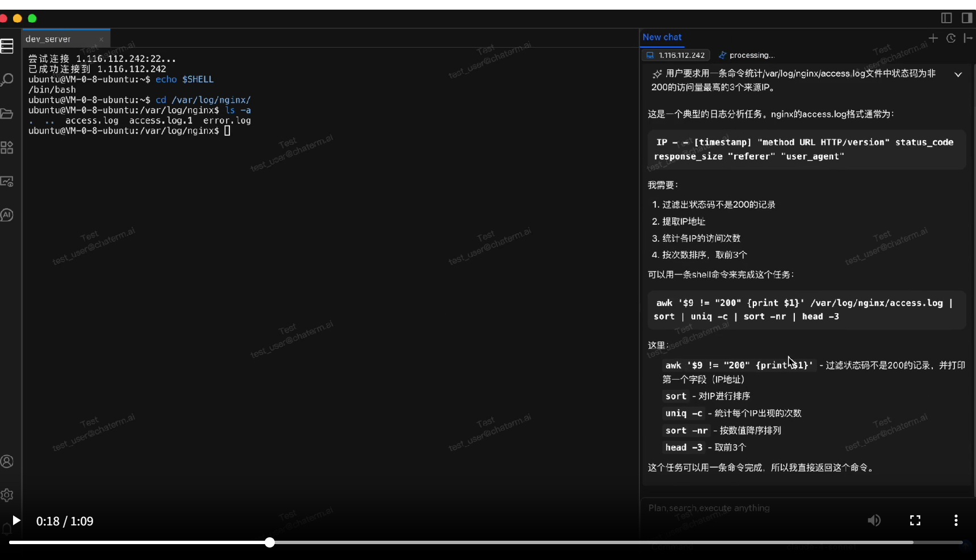Open the chat history clock icon
Image resolution: width=976 pixels, height=560 pixels.
(x=951, y=38)
